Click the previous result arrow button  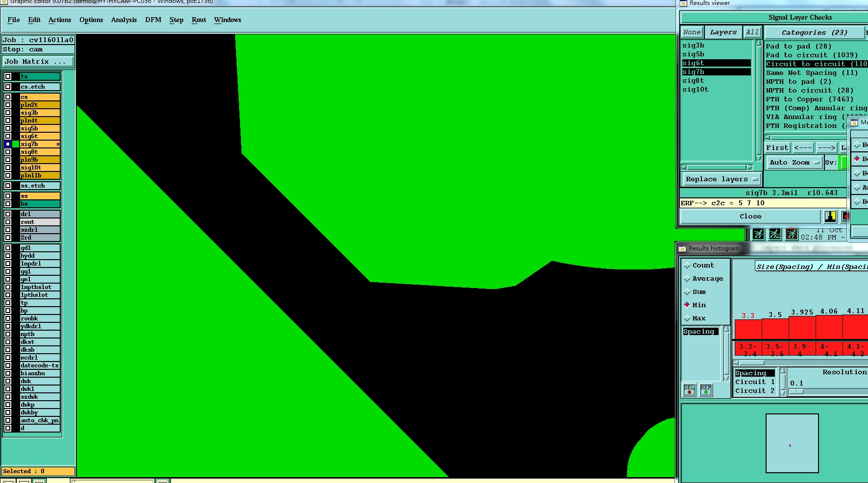(x=803, y=147)
